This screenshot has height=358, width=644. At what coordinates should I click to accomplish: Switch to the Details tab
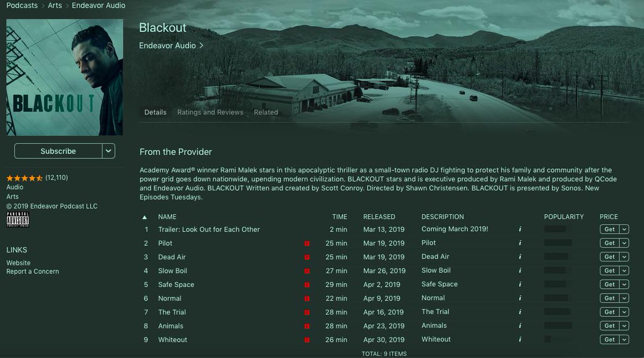[155, 113]
